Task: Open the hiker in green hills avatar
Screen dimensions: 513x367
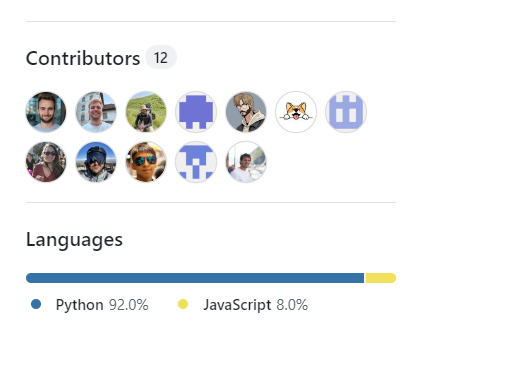Action: click(x=146, y=112)
